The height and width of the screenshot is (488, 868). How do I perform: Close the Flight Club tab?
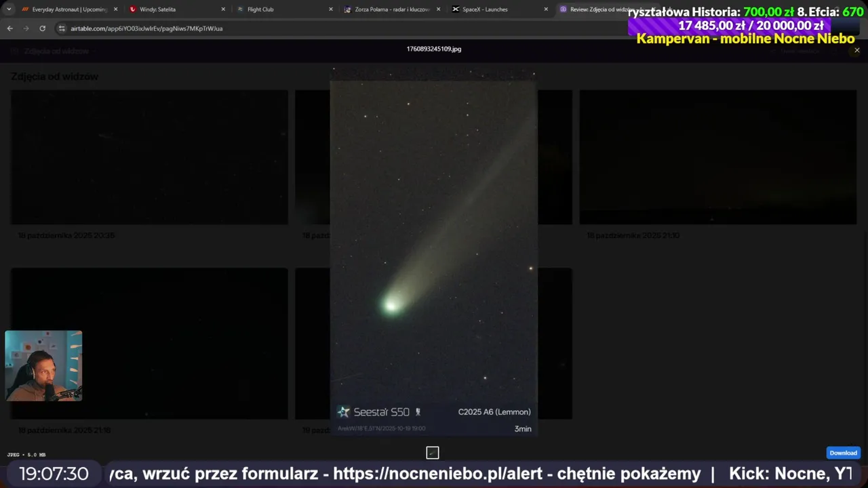pyautogui.click(x=331, y=9)
